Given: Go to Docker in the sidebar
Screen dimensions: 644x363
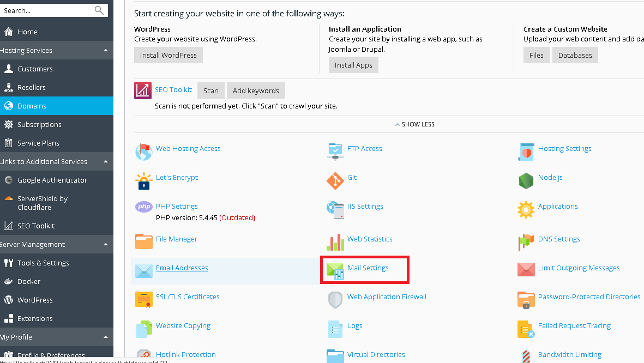Looking at the screenshot, I should point(28,282).
